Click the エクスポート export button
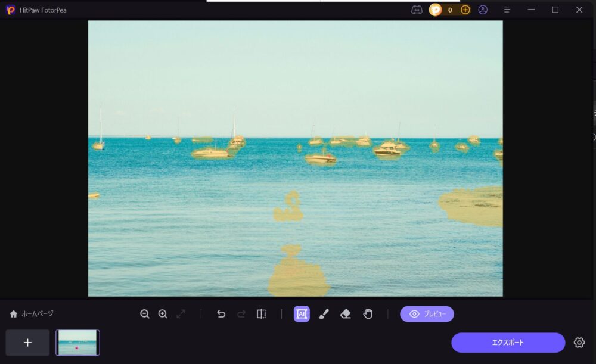The image size is (596, 364). pos(508,343)
